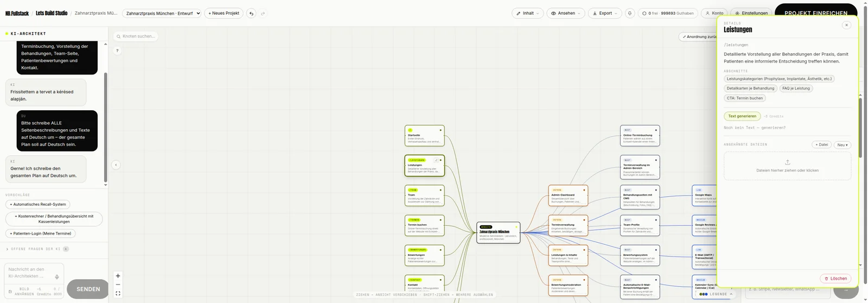Add suggestion Kostenrechner / Behandlungsübersicht
The width and height of the screenshot is (868, 303).
(54, 219)
